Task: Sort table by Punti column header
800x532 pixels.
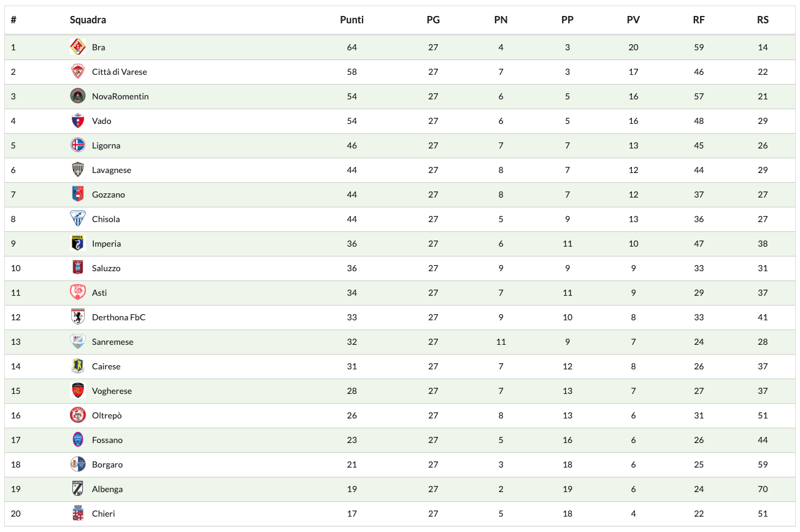Action: point(352,20)
